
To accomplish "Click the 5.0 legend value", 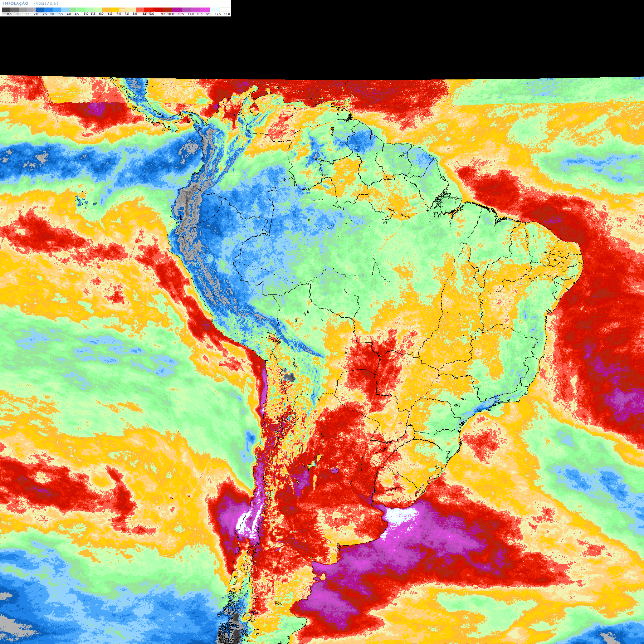I will point(86,14).
